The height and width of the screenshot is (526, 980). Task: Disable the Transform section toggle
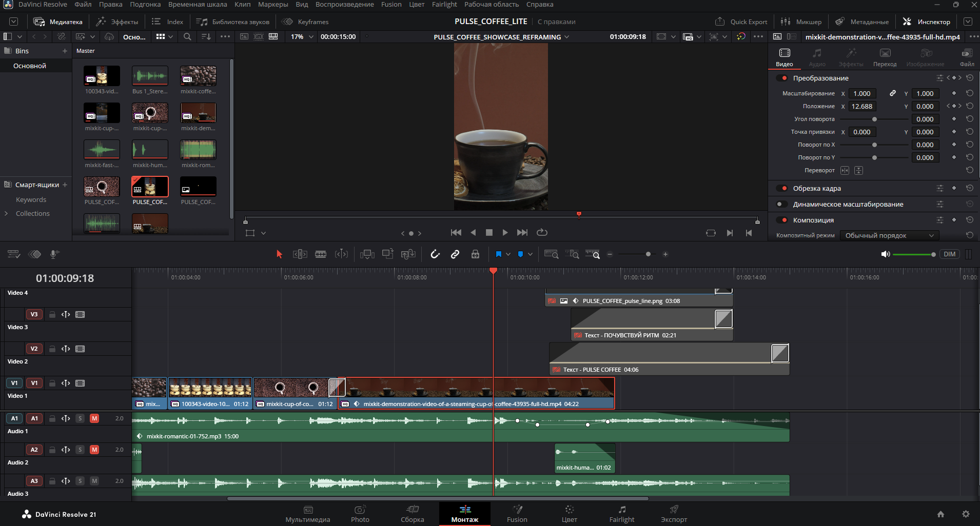point(782,78)
